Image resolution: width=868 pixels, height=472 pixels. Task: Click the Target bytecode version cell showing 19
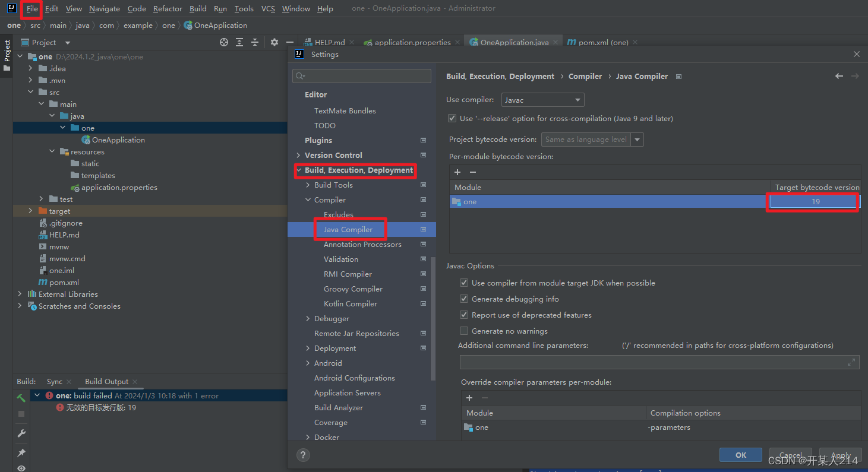(815, 202)
